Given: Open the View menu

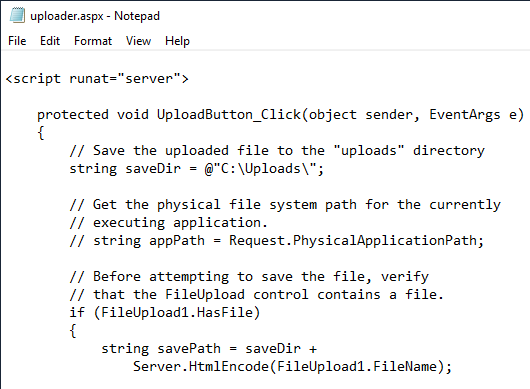Looking at the screenshot, I should (138, 41).
